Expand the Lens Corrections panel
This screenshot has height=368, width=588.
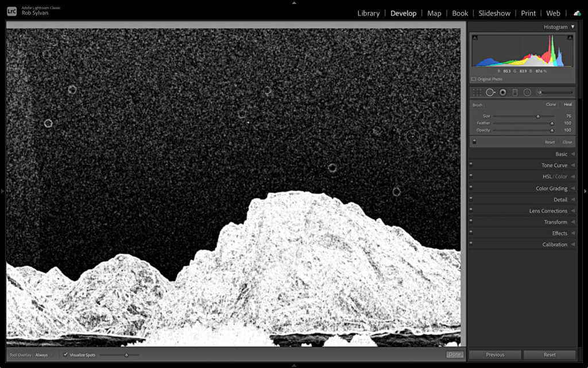[548, 210]
